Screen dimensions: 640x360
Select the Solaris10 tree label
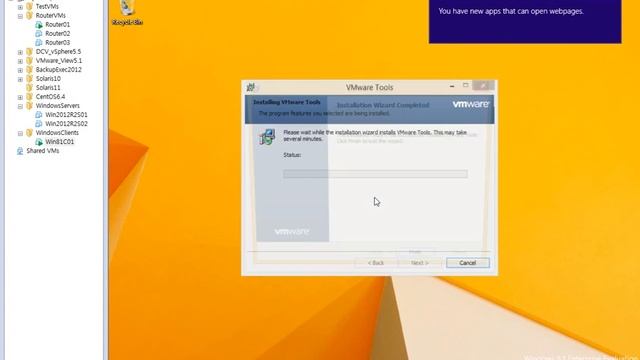pyautogui.click(x=48, y=78)
